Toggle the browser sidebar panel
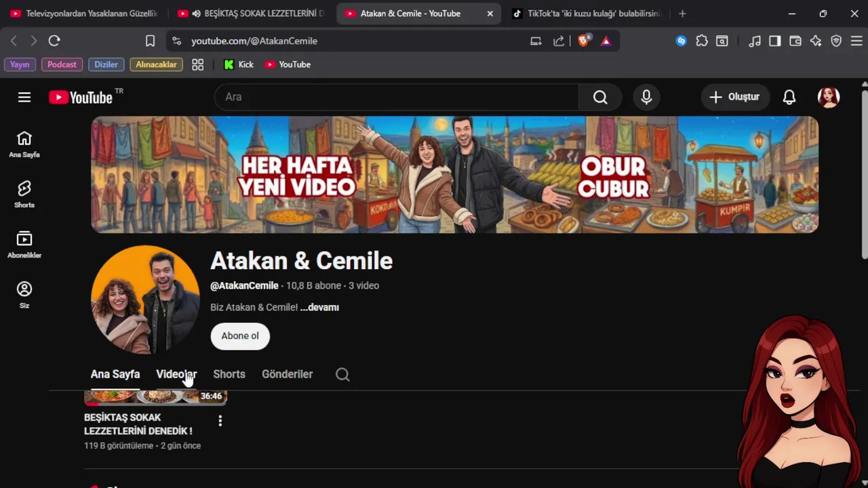The height and width of the screenshot is (488, 868). [x=774, y=41]
